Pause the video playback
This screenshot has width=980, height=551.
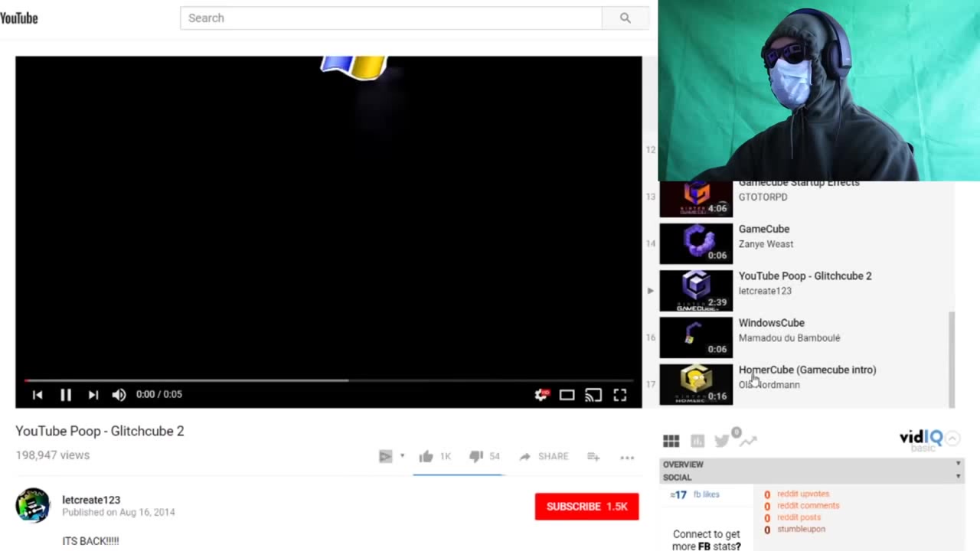[x=66, y=395]
